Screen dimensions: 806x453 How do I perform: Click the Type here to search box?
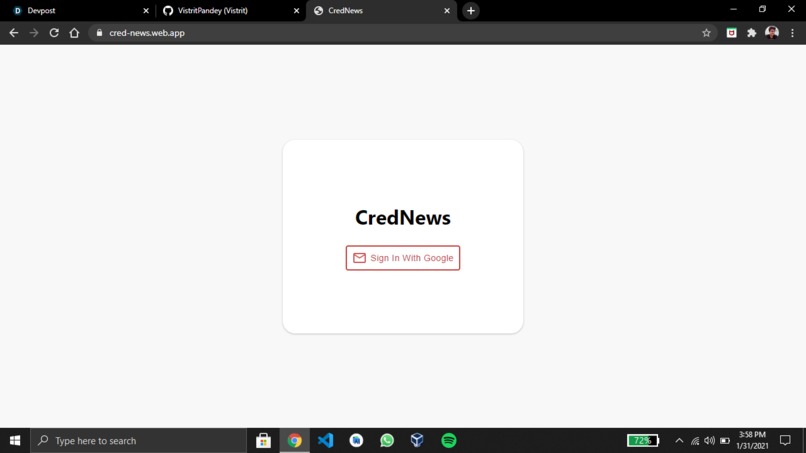point(139,441)
